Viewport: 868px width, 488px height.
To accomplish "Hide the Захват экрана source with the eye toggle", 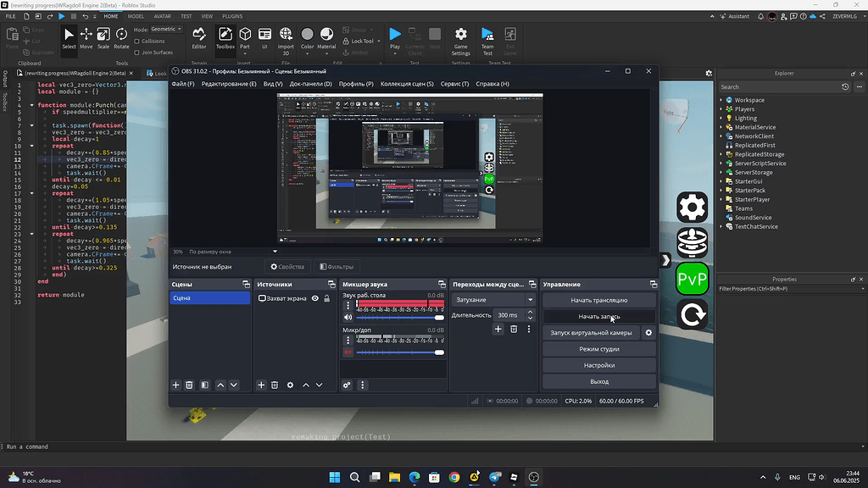I will [x=314, y=299].
